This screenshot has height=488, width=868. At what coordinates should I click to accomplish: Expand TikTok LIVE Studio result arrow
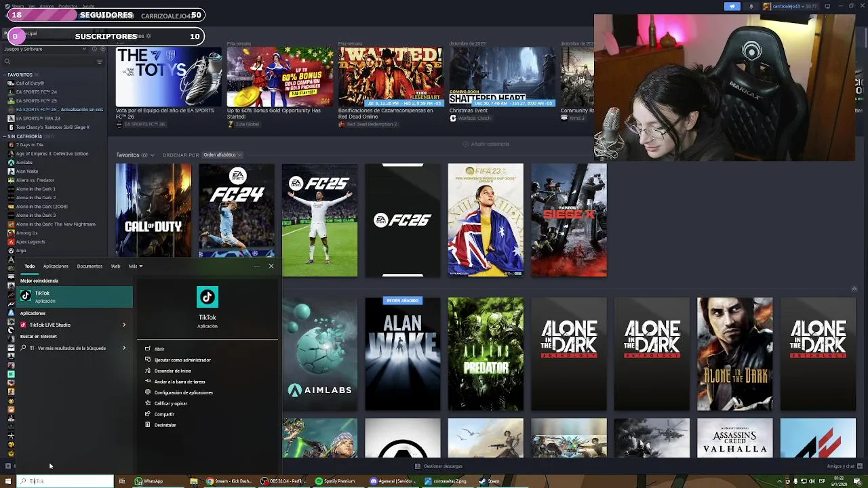point(124,325)
